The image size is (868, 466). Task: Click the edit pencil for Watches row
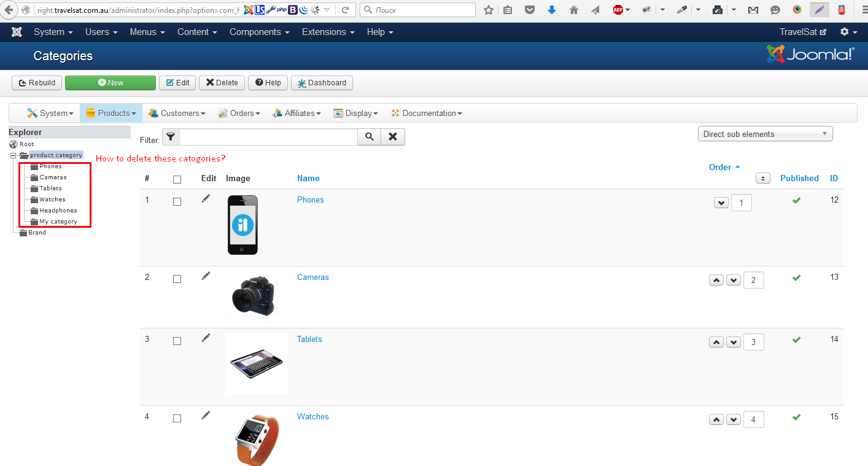point(206,416)
